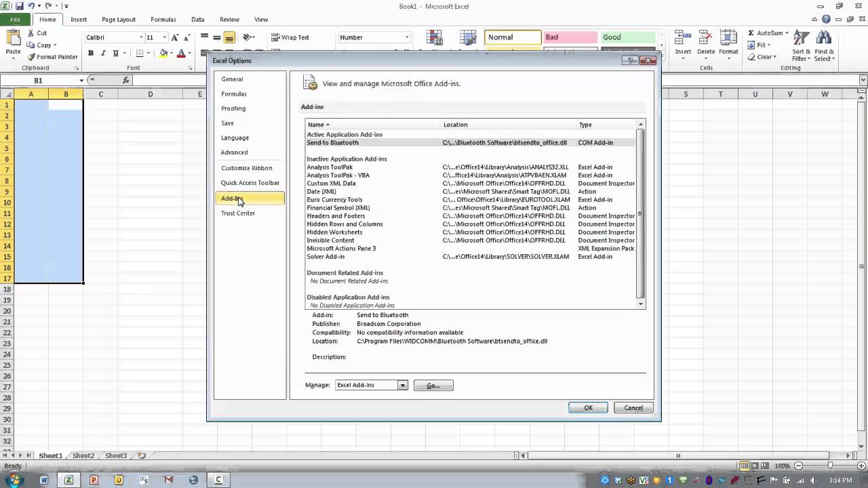
Task: Click the Microsoft Excel Help question icon
Action: pos(826,19)
